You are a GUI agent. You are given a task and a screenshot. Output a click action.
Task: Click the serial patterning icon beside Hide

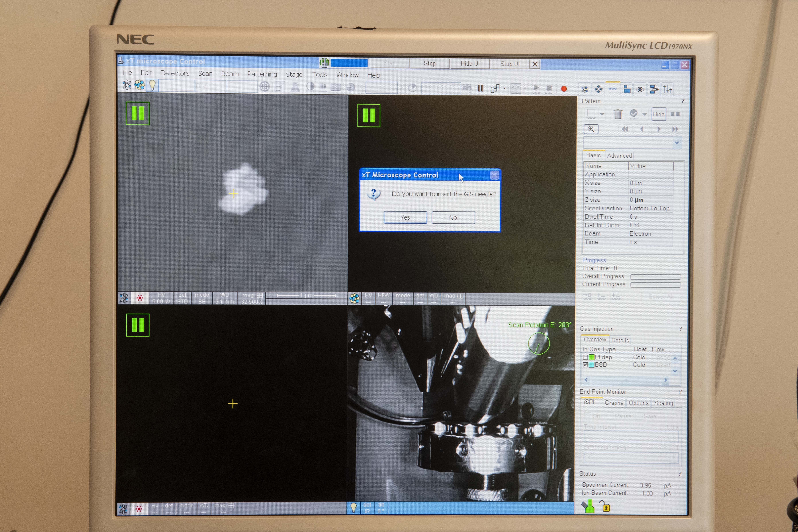[675, 114]
